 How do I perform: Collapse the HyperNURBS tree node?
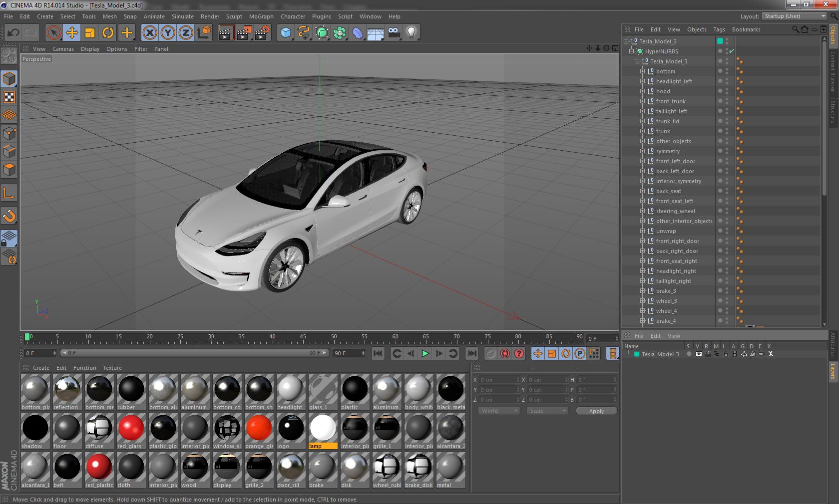(632, 51)
